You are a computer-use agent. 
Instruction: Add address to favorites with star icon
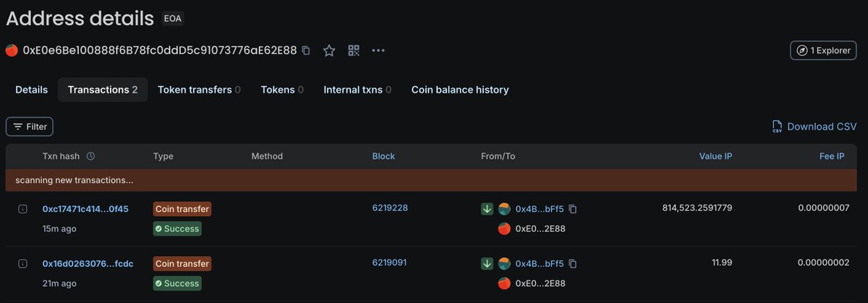[329, 51]
